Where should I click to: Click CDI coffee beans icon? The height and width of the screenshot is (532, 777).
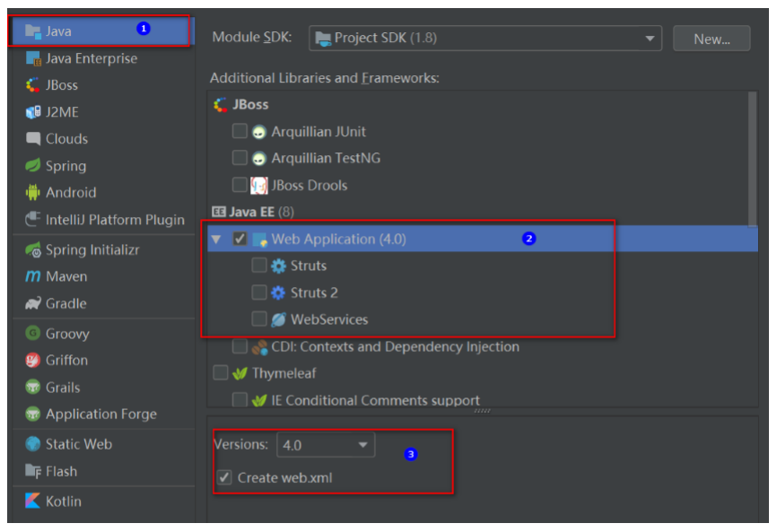click(259, 346)
